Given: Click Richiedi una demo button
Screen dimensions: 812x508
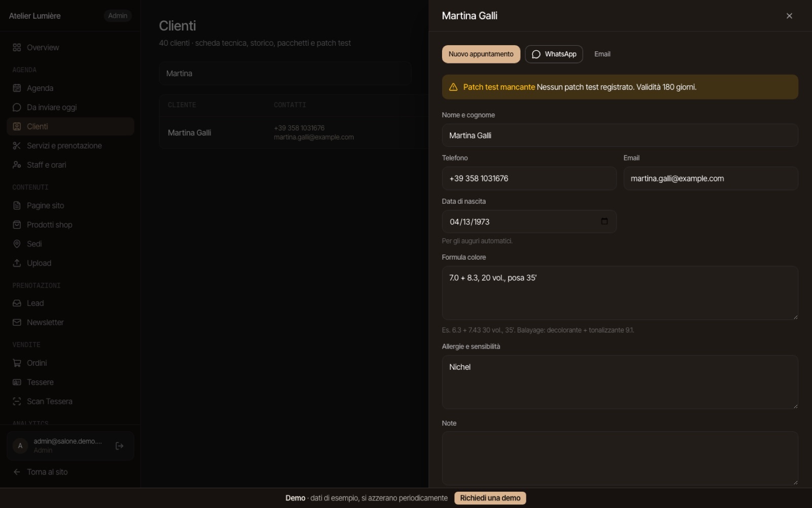Looking at the screenshot, I should click(x=490, y=498).
